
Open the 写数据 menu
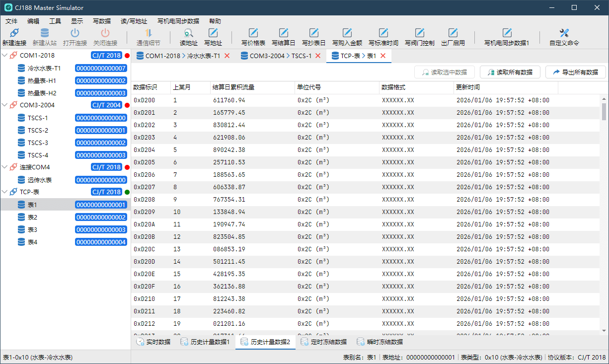(x=101, y=21)
